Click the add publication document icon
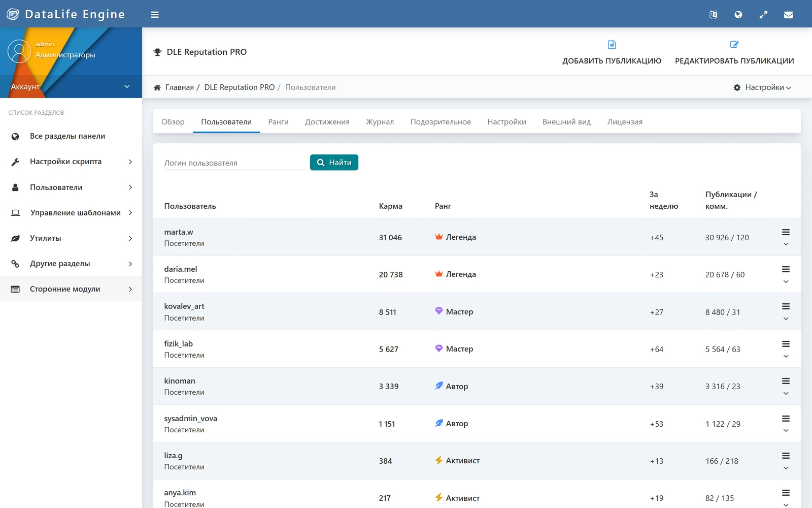Image resolution: width=812 pixels, height=508 pixels. click(x=612, y=45)
